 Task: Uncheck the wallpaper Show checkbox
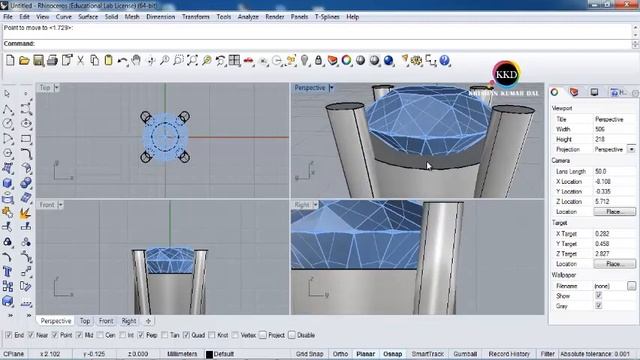click(x=598, y=295)
